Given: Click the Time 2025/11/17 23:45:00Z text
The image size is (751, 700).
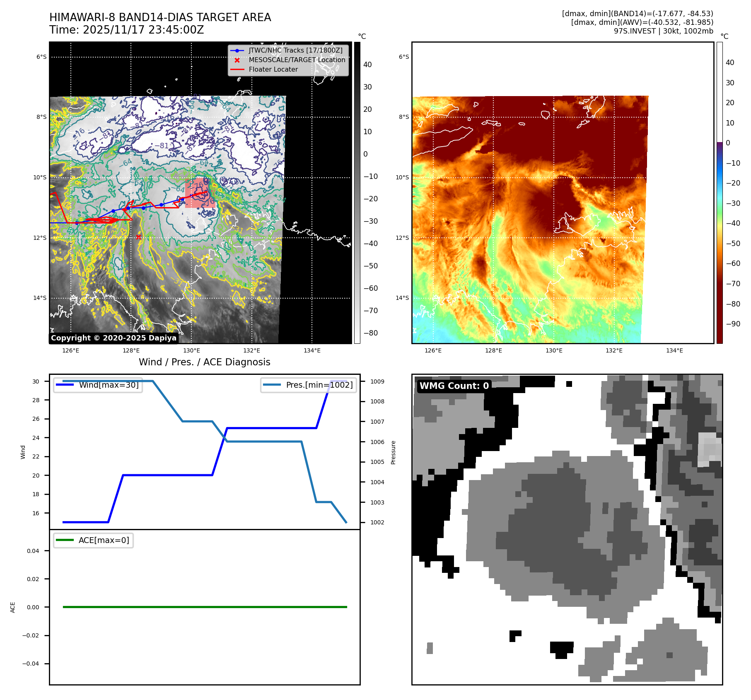Looking at the screenshot, I should click(126, 30).
